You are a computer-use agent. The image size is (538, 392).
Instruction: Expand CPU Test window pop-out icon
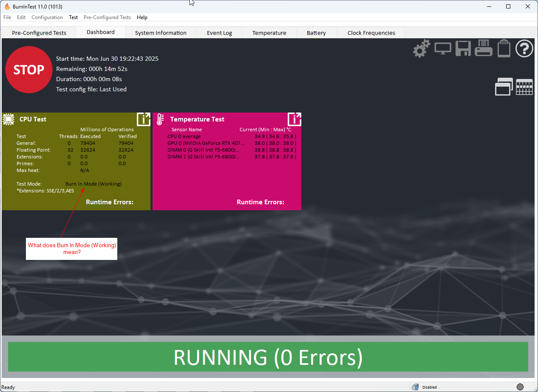(144, 119)
